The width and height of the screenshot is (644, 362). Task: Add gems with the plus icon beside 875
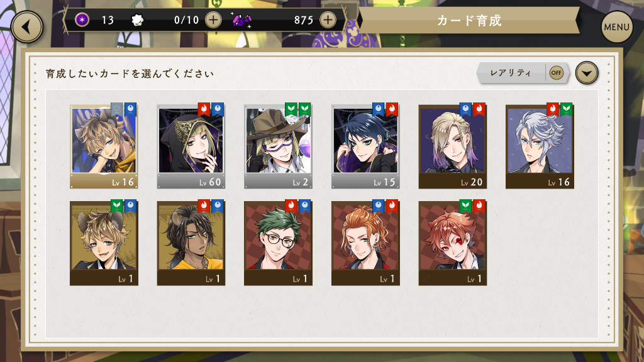[327, 19]
